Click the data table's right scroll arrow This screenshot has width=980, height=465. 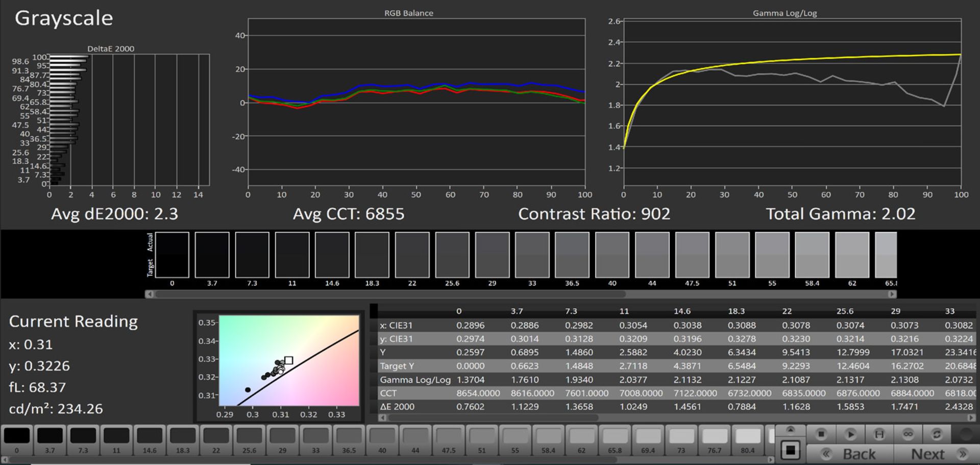971,418
